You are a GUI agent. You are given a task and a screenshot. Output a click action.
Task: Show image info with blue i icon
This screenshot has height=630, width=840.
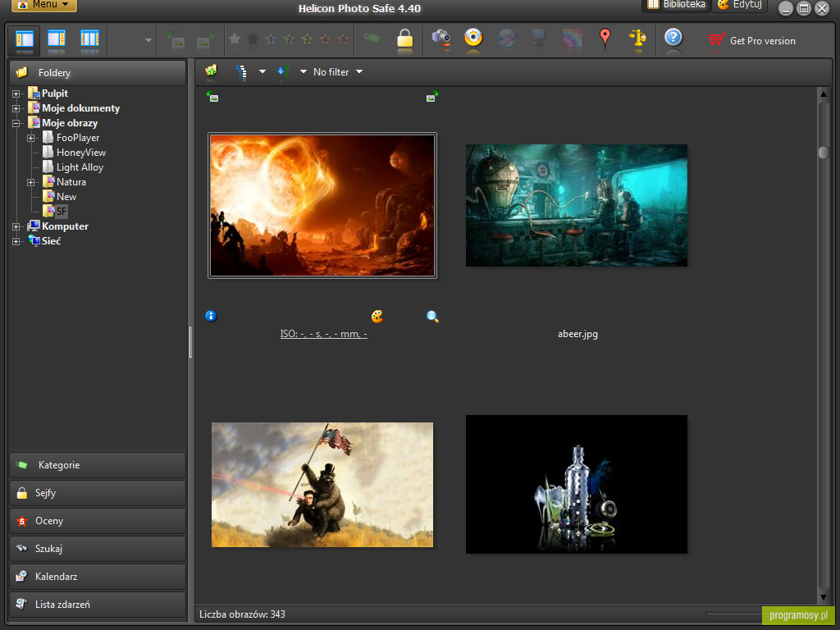[x=211, y=316]
